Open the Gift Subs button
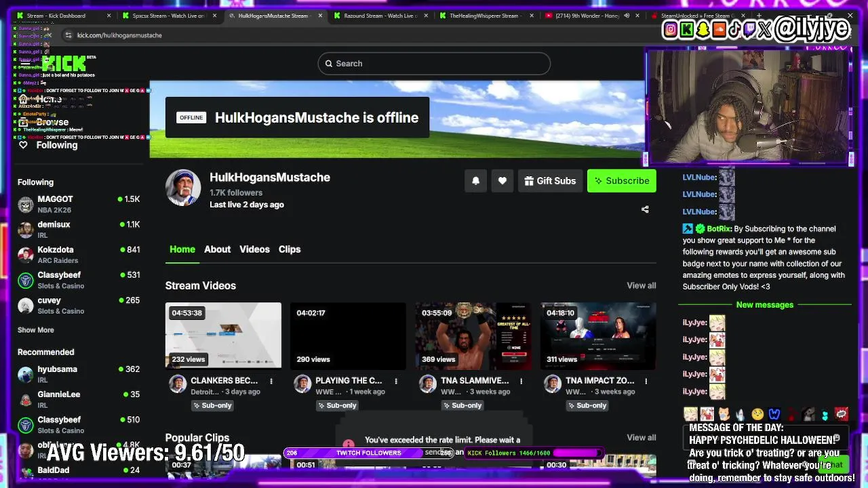This screenshot has height=488, width=868. click(550, 181)
